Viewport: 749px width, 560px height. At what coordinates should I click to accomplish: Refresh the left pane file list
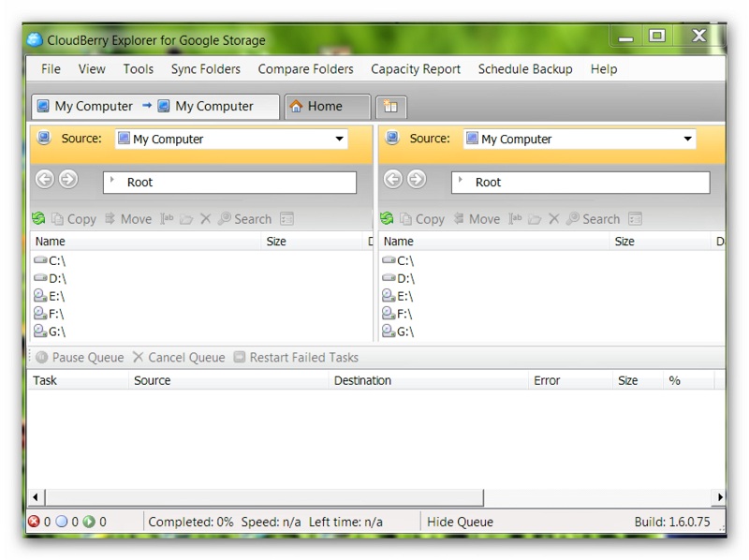point(38,219)
